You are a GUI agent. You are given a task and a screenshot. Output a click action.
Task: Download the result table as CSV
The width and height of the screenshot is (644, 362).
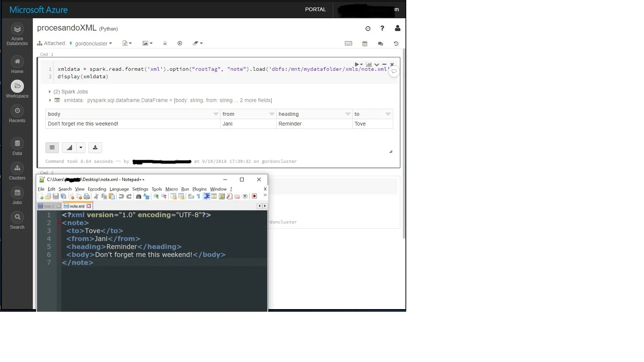coord(95,147)
